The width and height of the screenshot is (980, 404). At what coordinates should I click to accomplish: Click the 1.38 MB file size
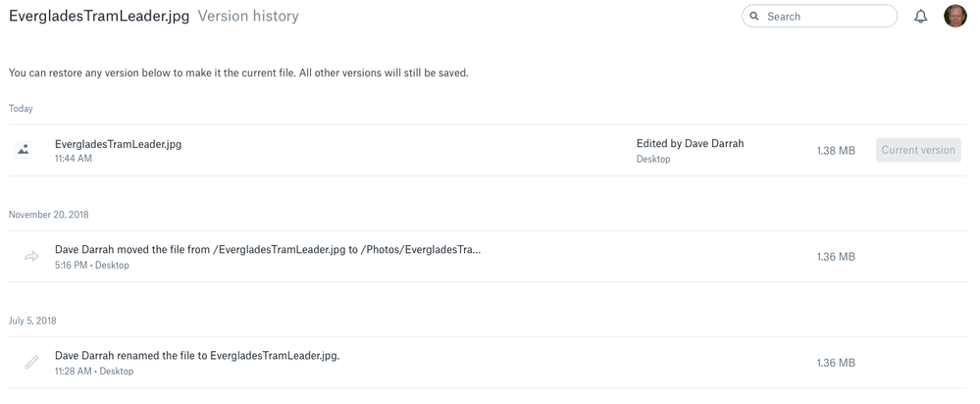pos(836,151)
